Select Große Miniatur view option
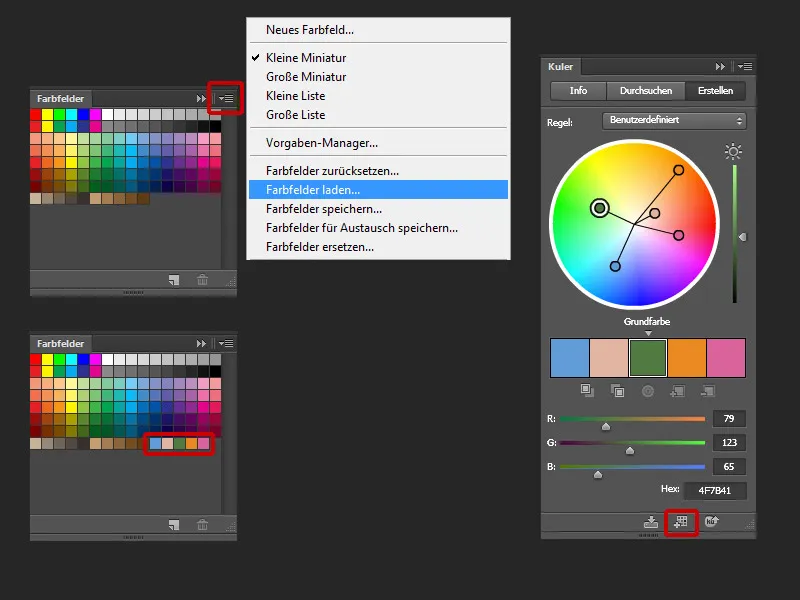The width and height of the screenshot is (800, 600). tap(306, 77)
